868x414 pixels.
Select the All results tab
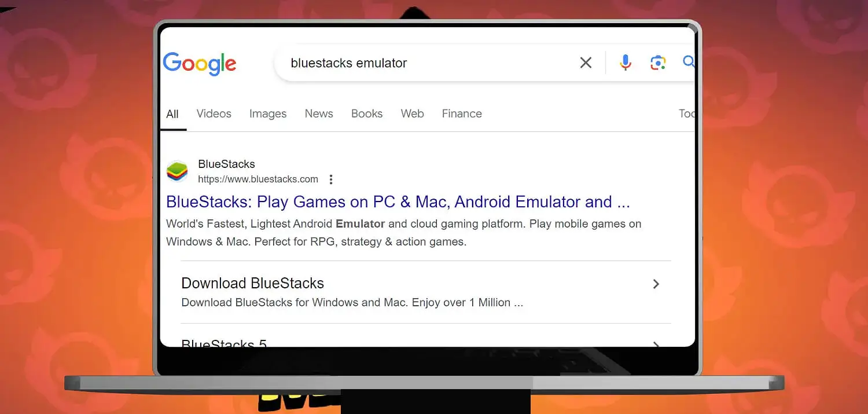tap(172, 114)
